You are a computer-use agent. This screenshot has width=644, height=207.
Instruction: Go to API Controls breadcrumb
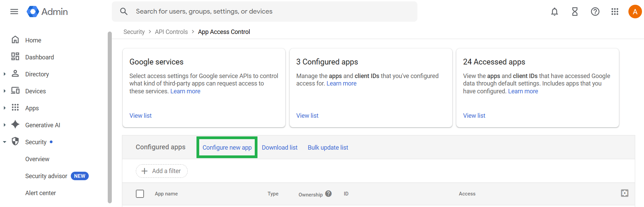click(x=171, y=32)
